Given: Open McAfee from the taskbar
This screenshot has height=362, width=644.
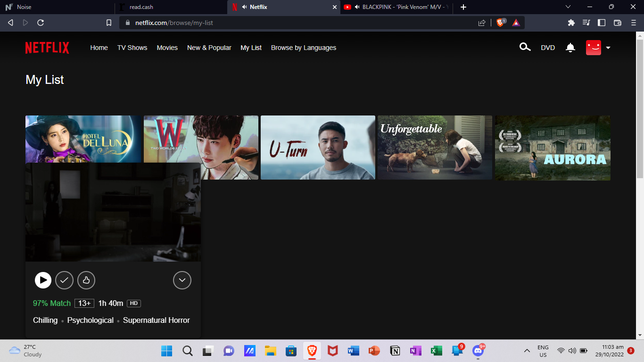Looking at the screenshot, I should 332,351.
